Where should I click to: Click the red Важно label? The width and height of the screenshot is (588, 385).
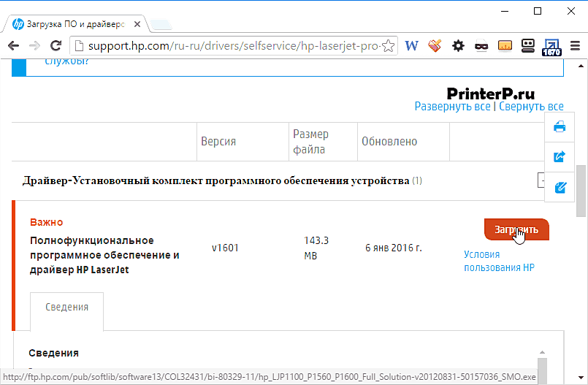47,222
